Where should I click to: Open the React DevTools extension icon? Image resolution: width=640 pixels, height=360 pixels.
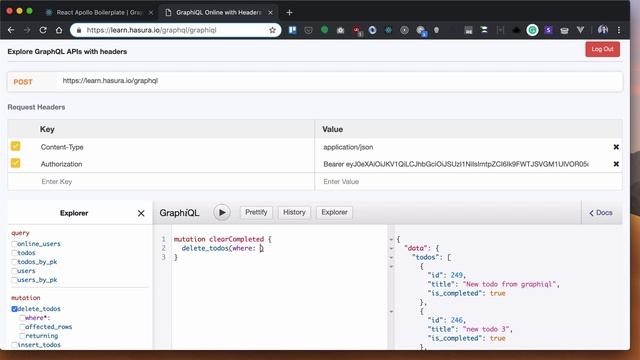pyautogui.click(x=388, y=30)
